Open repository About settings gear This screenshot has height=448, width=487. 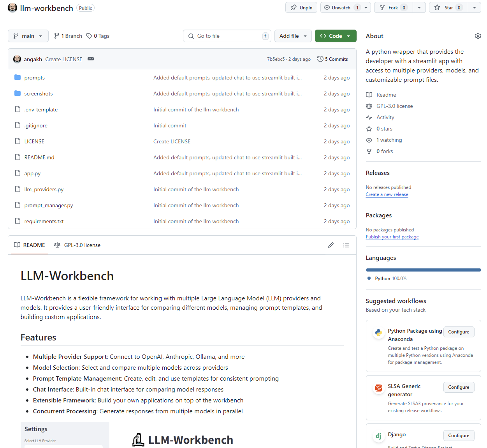478,36
